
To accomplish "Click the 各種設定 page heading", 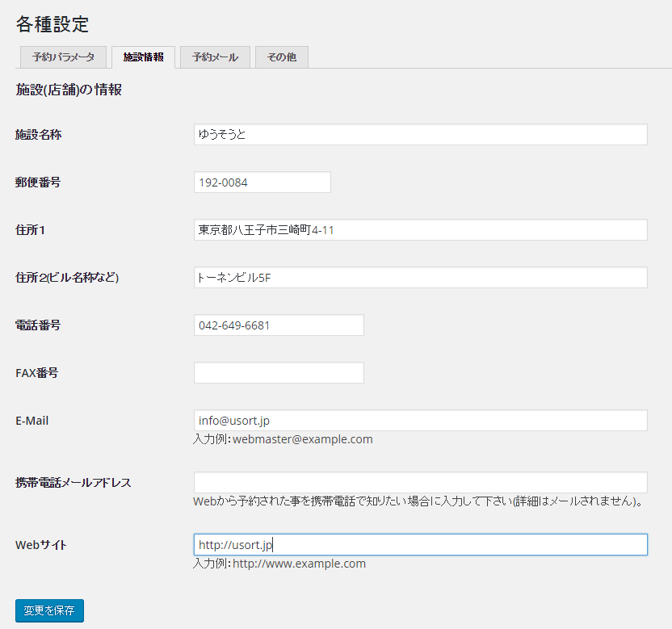I will point(52,23).
